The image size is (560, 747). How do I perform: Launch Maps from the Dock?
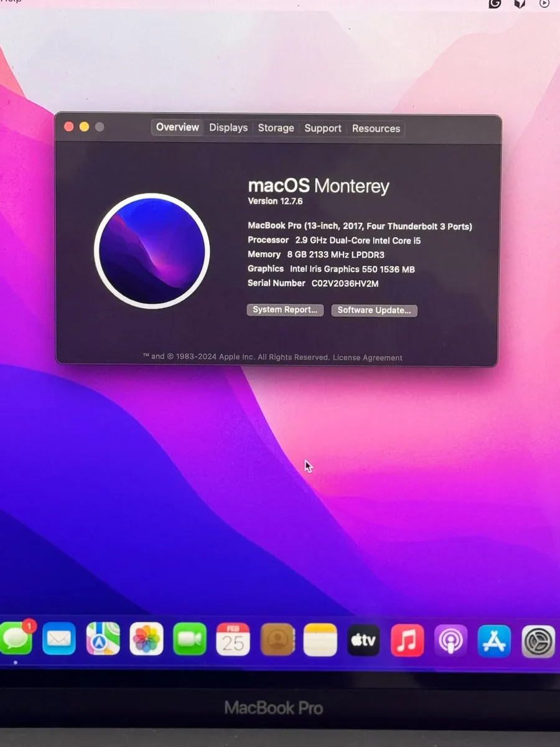pyautogui.click(x=103, y=639)
